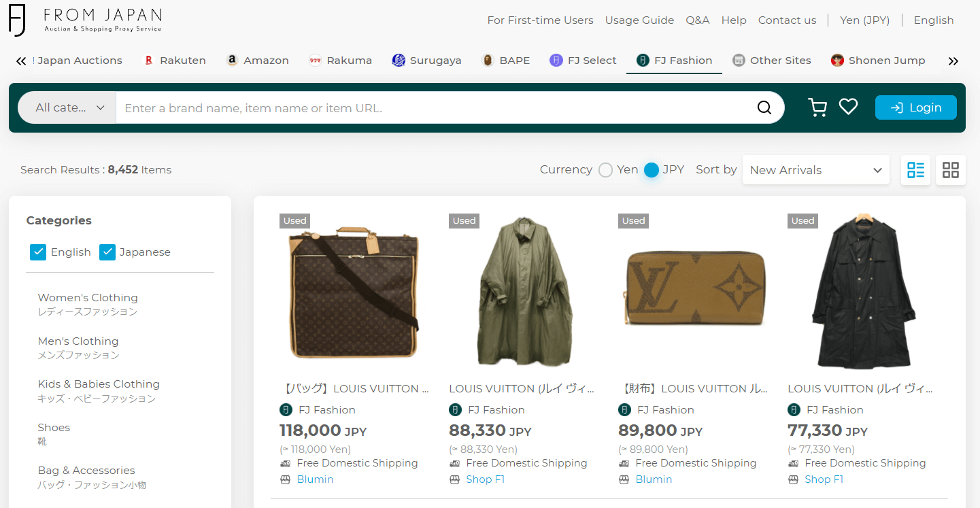Viewport: 980px width, 508px height.
Task: Open Blumin shop link under 89,800 JPY
Action: (654, 479)
